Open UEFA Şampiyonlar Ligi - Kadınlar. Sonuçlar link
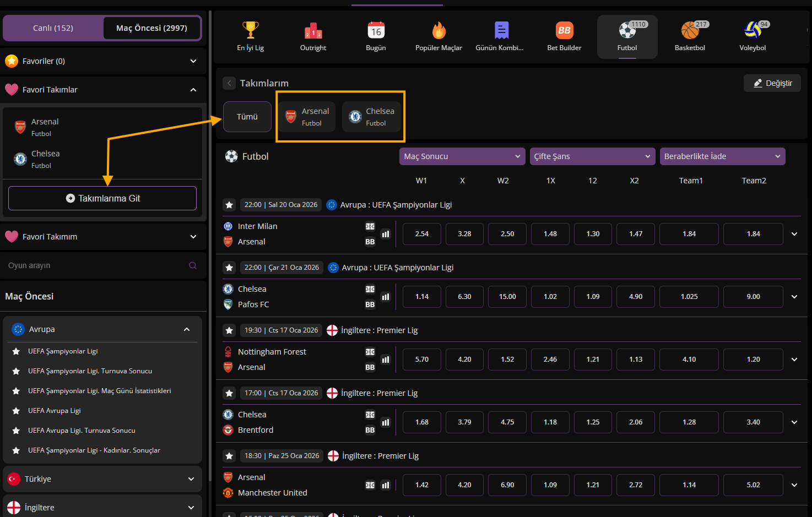 pyautogui.click(x=94, y=450)
